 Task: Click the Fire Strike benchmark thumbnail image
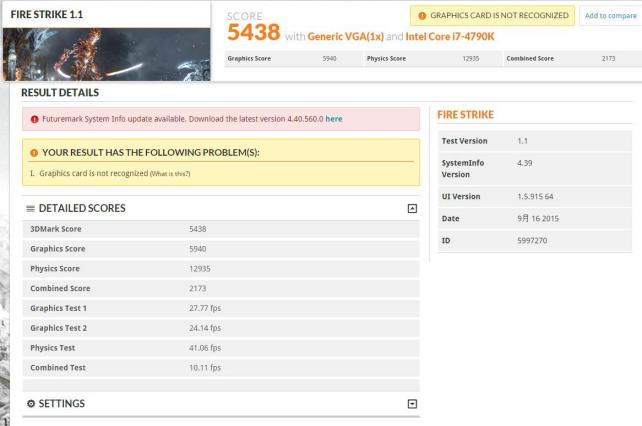pos(106,54)
